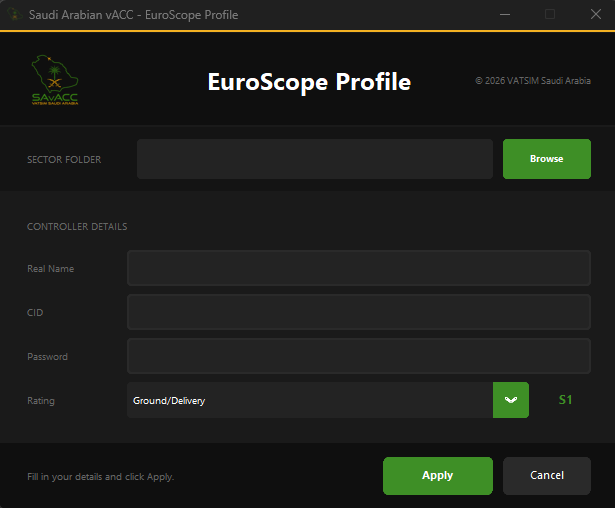Click the app icon in the title bar

[x=15, y=15]
